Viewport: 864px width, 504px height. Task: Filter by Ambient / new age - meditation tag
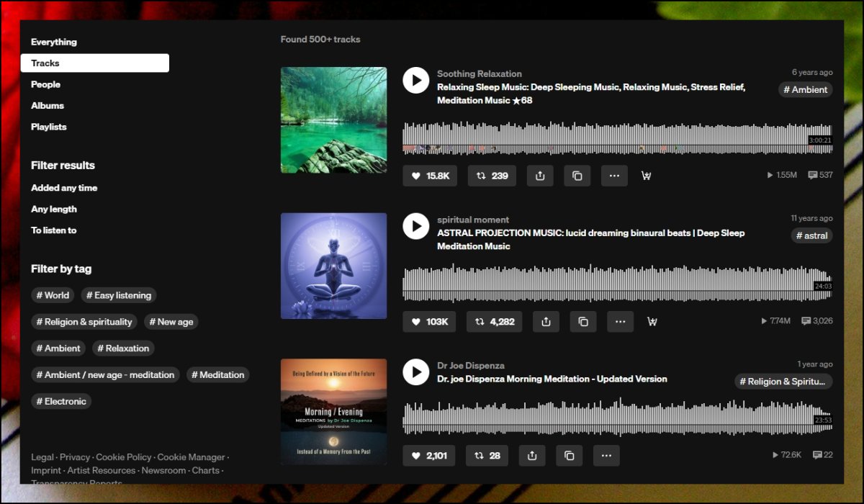tap(105, 375)
